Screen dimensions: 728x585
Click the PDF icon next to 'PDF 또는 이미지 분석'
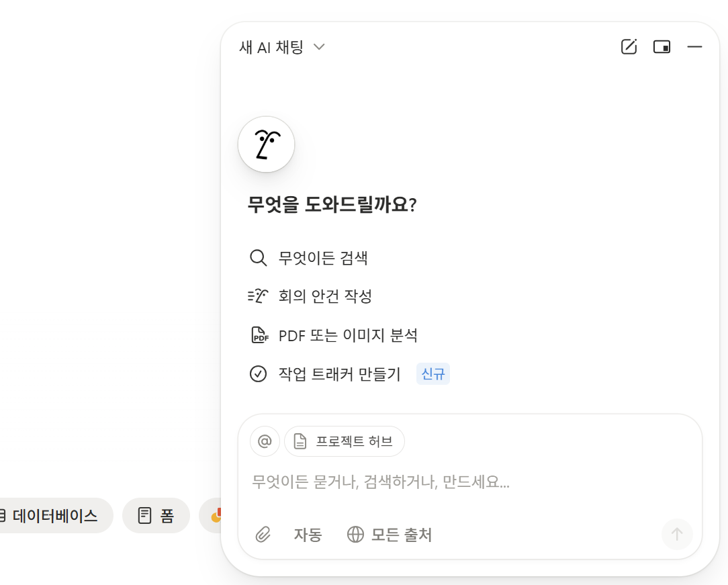coord(259,334)
